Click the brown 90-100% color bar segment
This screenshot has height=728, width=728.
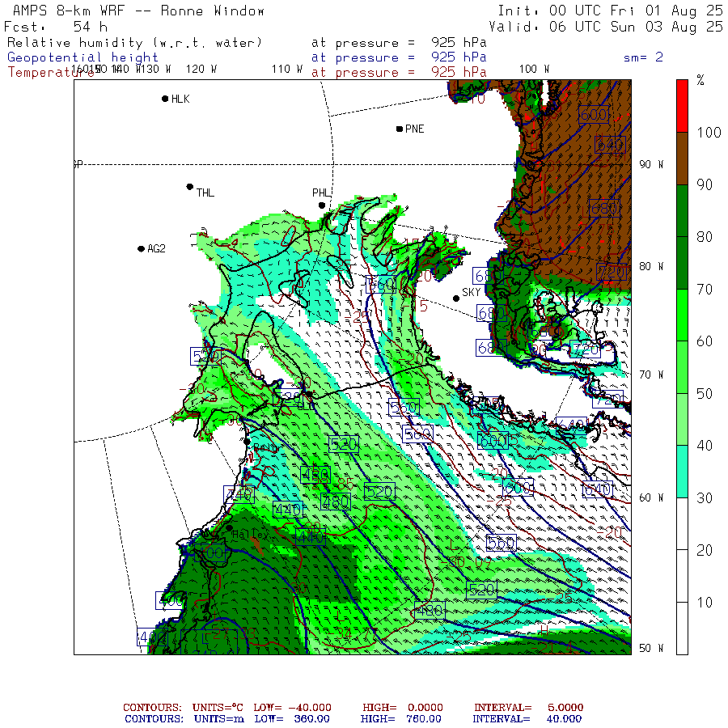(682, 159)
